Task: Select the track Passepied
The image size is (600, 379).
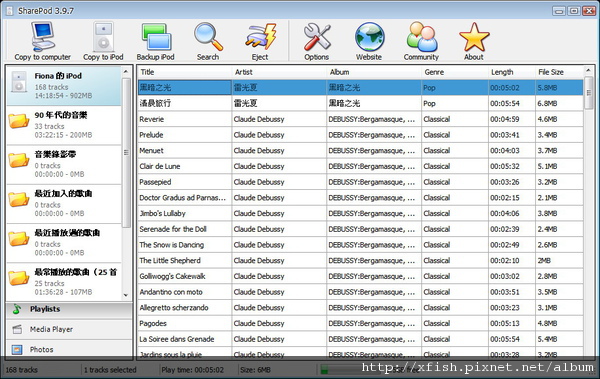Action: pos(184,182)
